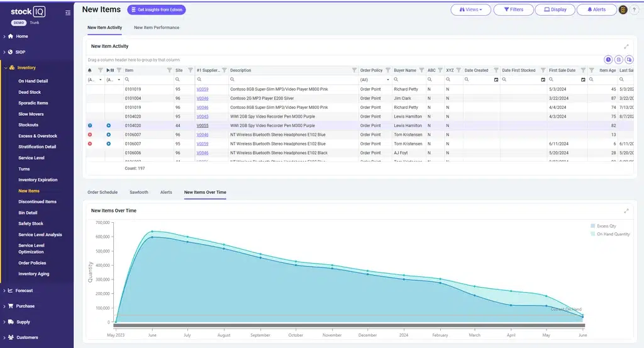The width and height of the screenshot is (644, 348).
Task: Expand the Purchase section chevron
Action: pyautogui.click(x=4, y=306)
